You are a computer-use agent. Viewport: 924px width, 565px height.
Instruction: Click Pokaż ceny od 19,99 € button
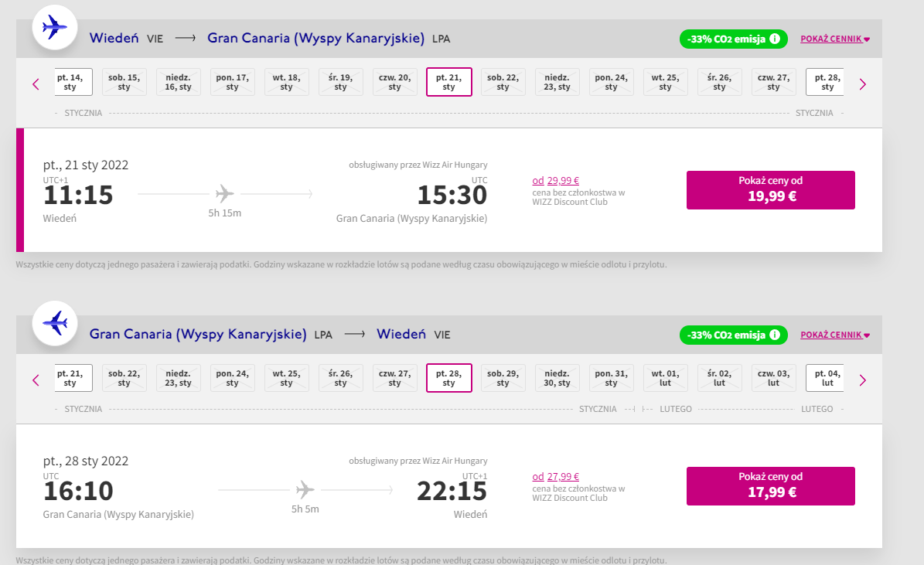771,189
